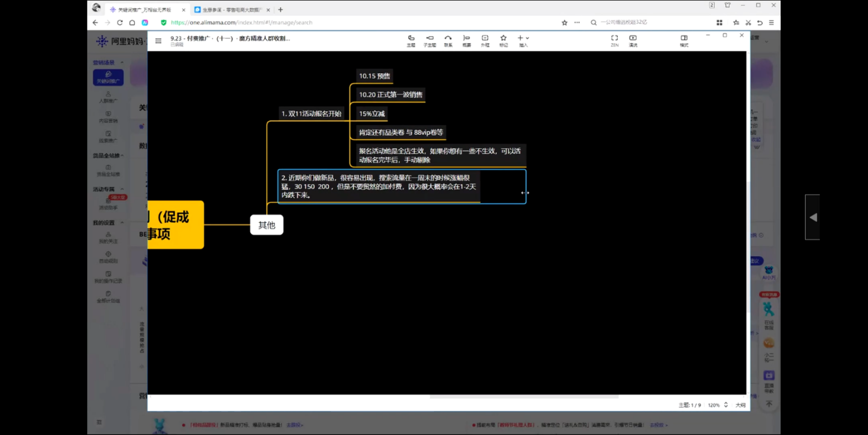868x435 pixels.
Task: Expand side panel with left arrow handle
Action: (x=813, y=217)
